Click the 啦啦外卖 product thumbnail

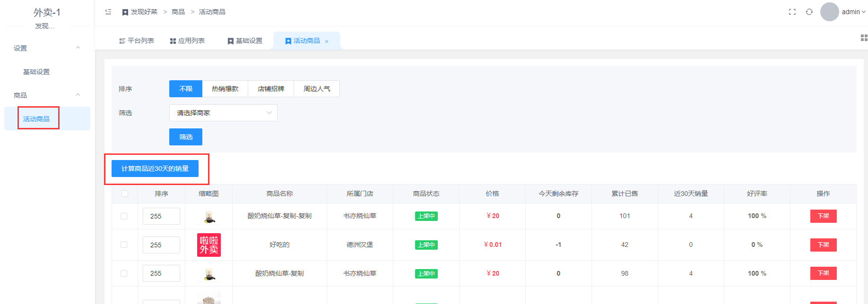coord(209,245)
